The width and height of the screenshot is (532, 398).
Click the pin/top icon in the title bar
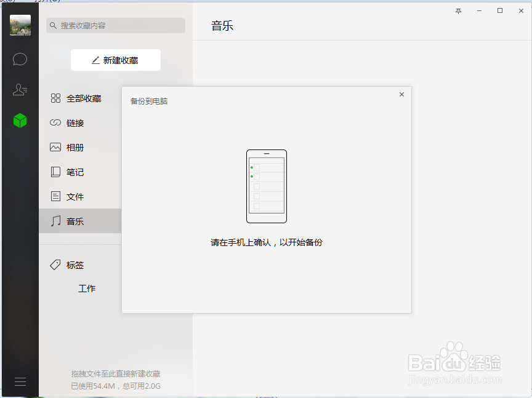tap(458, 10)
